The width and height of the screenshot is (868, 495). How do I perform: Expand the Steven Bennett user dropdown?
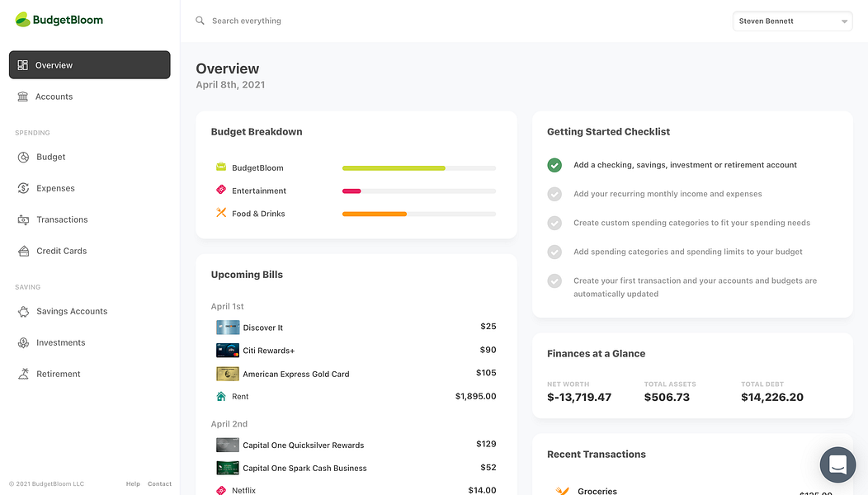[x=792, y=21]
